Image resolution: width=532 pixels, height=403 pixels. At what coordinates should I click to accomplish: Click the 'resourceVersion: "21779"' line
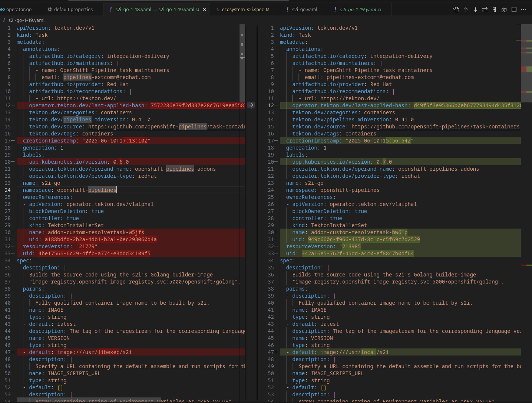click(60, 246)
